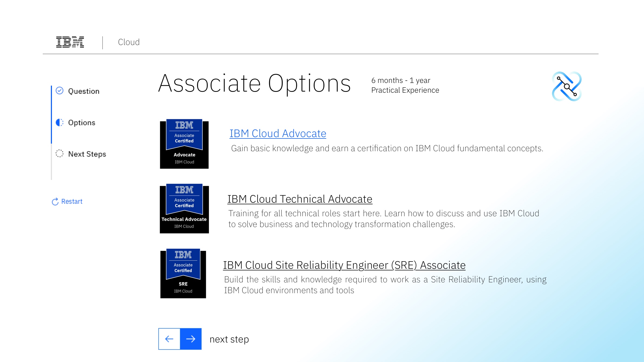Screen dimensions: 644x362
Task: Select the SRE certification badge
Action: tap(183, 273)
